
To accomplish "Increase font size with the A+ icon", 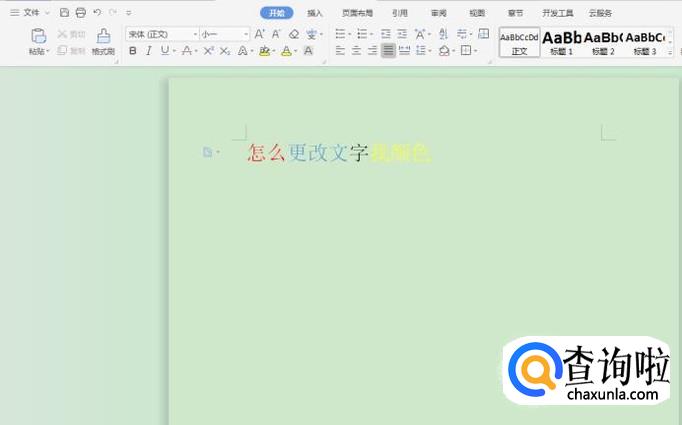I will 260,34.
